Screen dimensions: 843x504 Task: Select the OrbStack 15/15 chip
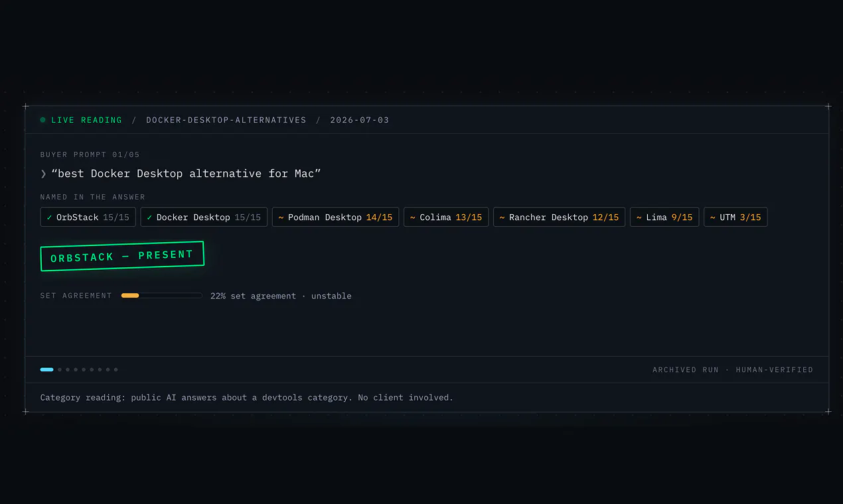(88, 218)
